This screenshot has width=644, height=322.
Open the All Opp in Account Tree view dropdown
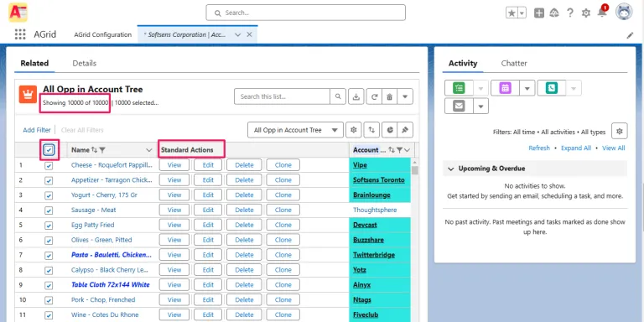(295, 130)
